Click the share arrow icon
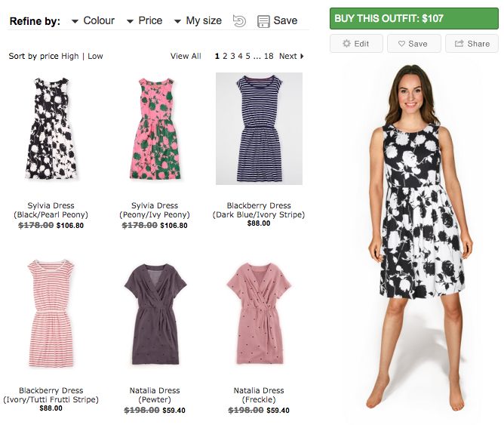 click(459, 44)
